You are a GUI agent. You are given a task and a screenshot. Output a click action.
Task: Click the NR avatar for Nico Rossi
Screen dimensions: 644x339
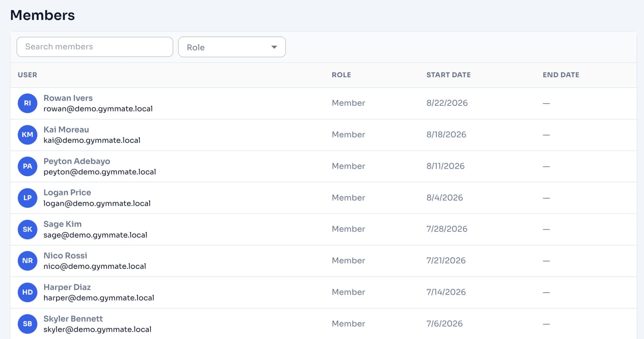click(x=27, y=261)
